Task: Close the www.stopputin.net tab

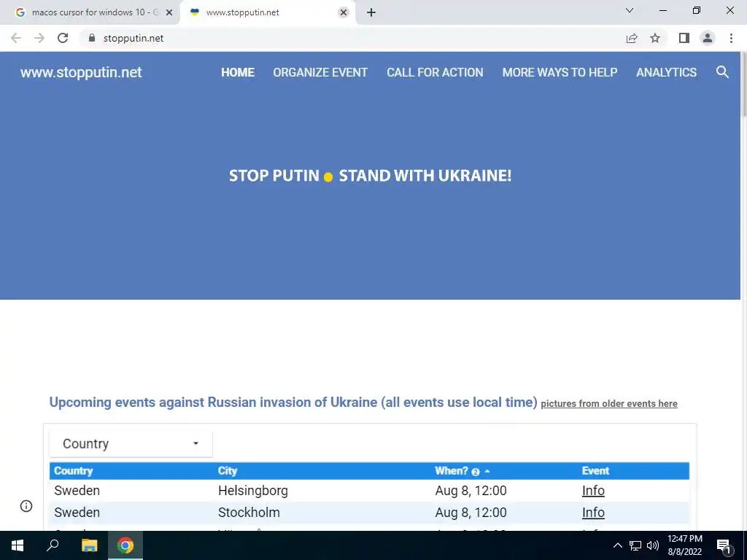Action: click(x=344, y=12)
